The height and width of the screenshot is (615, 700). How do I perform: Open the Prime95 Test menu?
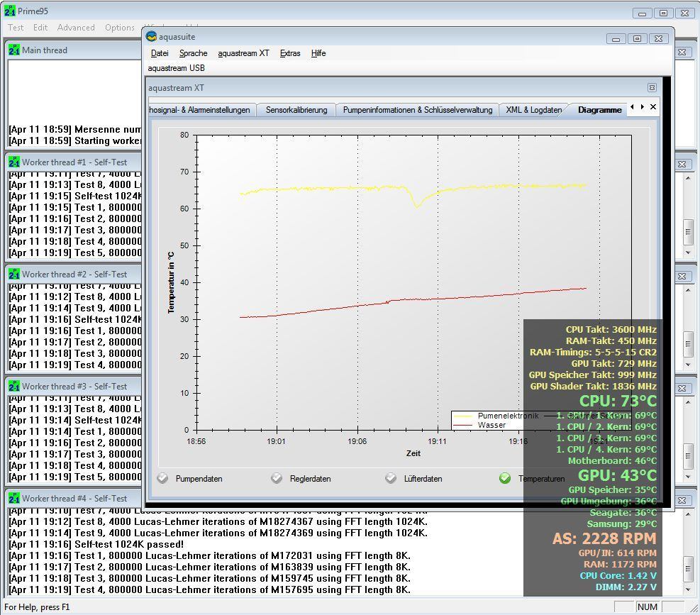pos(16,28)
